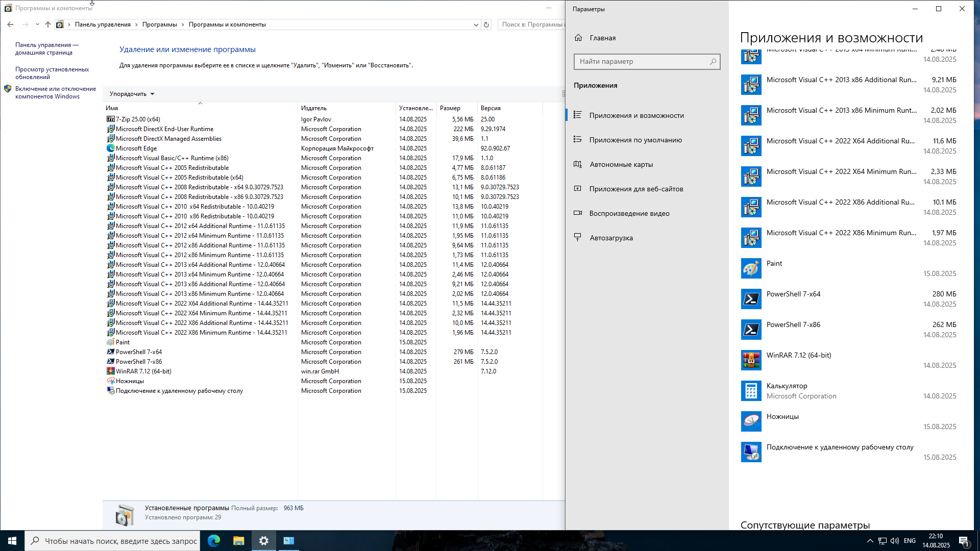
Task: Sort programs by the Установлено column
Action: pos(416,108)
